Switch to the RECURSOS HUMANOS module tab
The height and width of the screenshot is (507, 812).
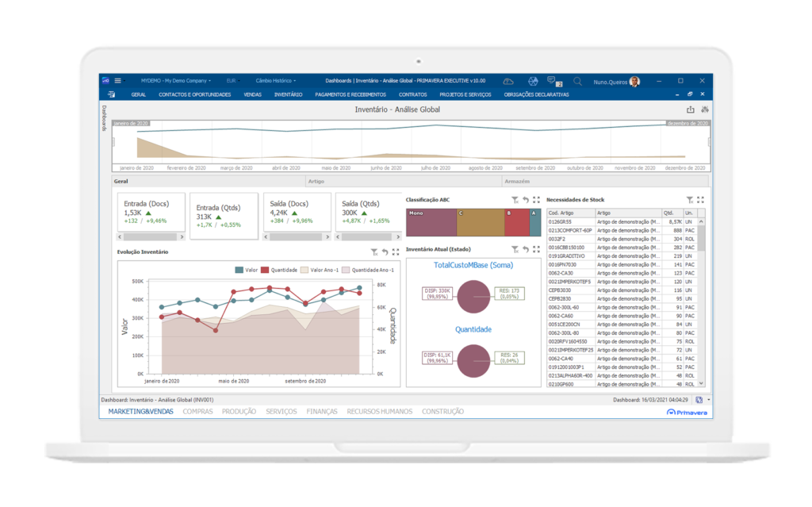pos(380,412)
